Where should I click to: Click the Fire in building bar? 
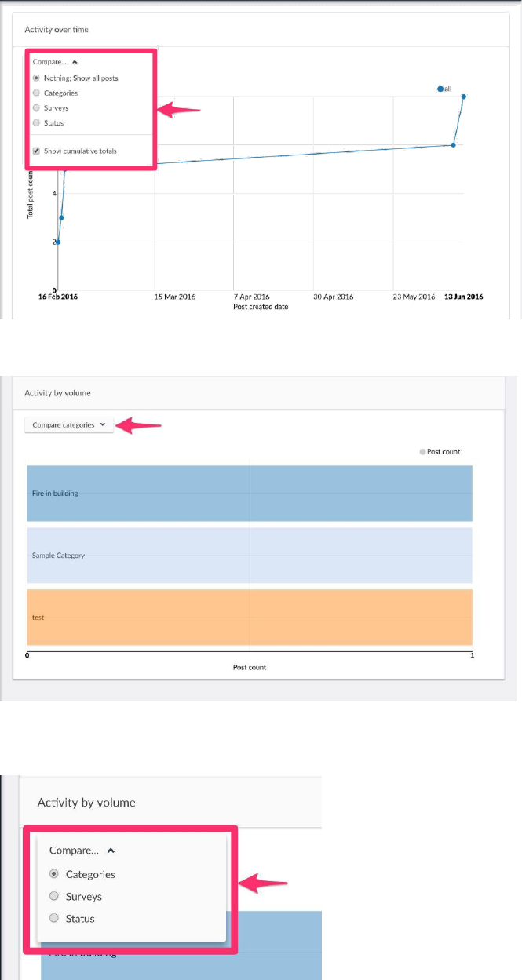point(250,494)
